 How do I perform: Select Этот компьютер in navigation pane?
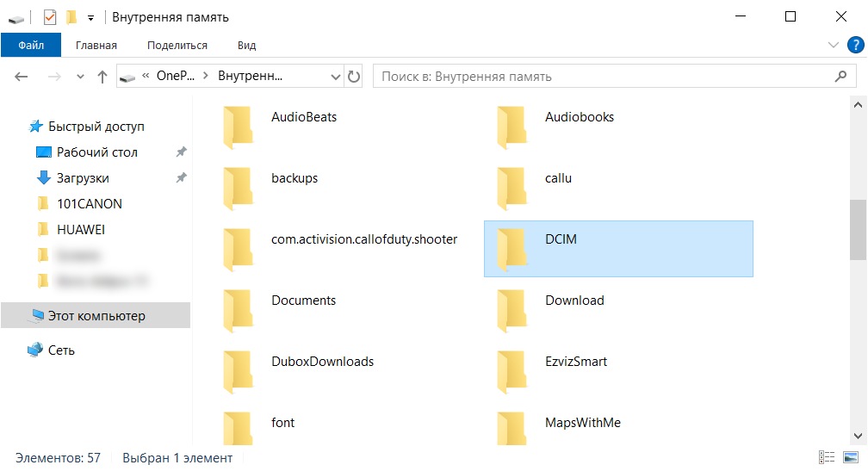point(96,315)
